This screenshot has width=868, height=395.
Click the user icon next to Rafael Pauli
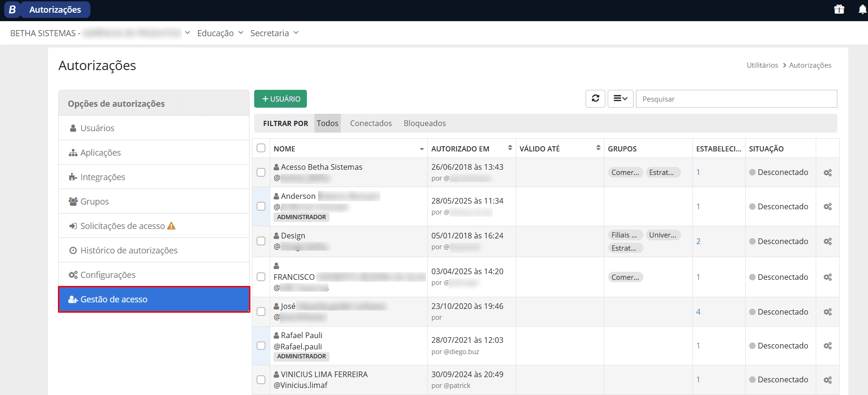click(x=277, y=335)
